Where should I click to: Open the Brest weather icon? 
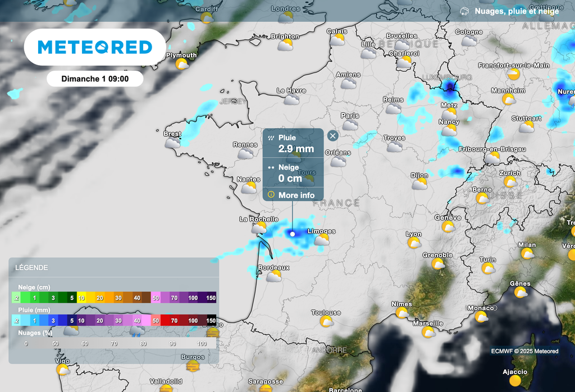[172, 143]
